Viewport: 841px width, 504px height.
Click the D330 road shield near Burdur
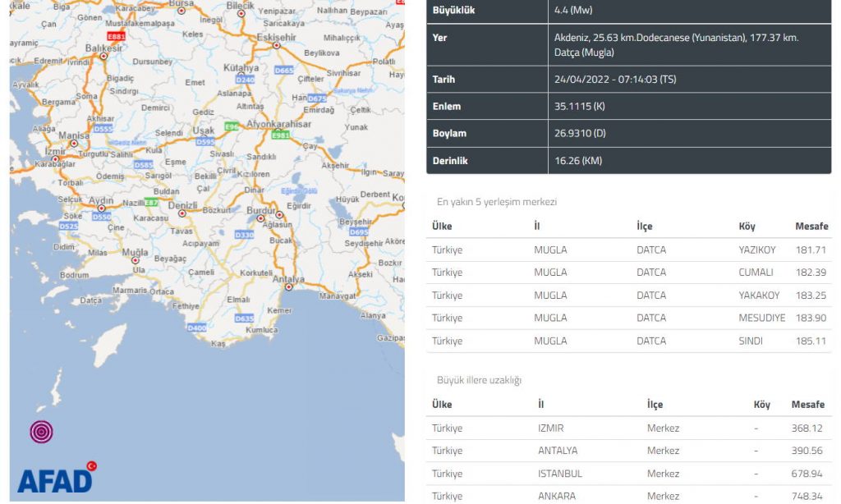click(244, 235)
